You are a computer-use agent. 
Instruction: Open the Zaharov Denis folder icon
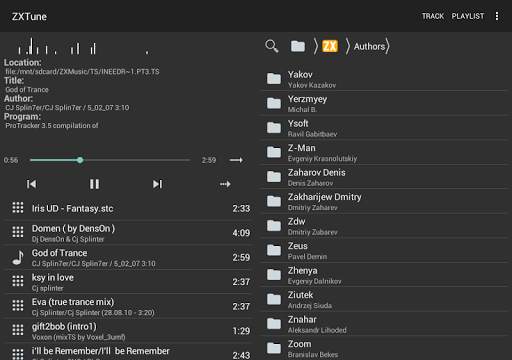click(x=274, y=177)
